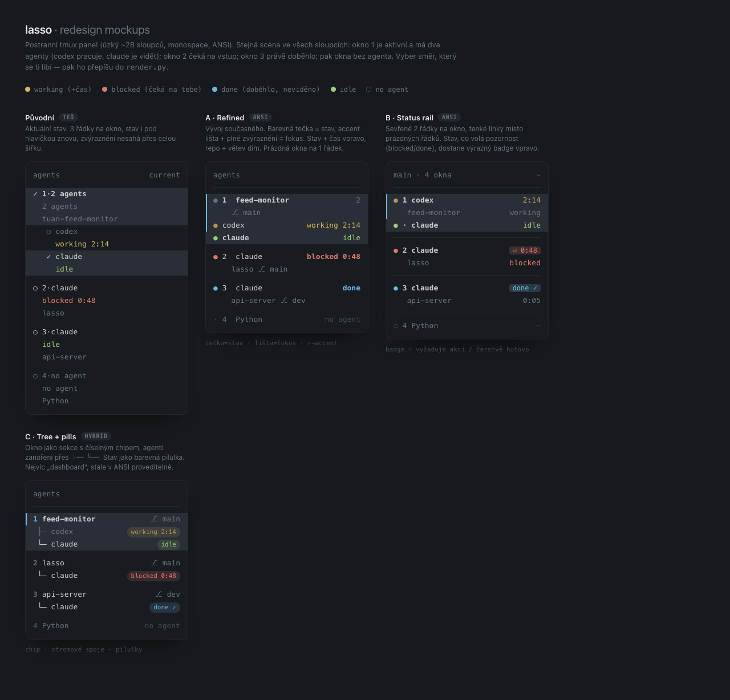The width and height of the screenshot is (730, 700).
Task: Click the done ✓ badge in panel B
Action: tap(525, 288)
